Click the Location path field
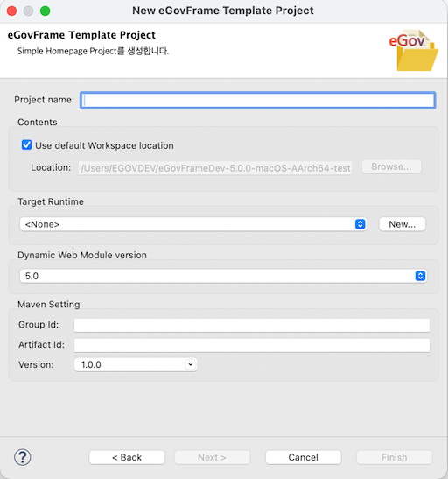This screenshot has height=479, width=448. 215,168
